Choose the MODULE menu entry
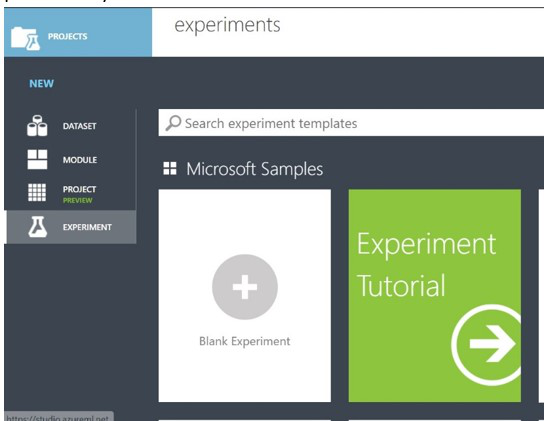This screenshot has height=421, width=544. (x=71, y=160)
